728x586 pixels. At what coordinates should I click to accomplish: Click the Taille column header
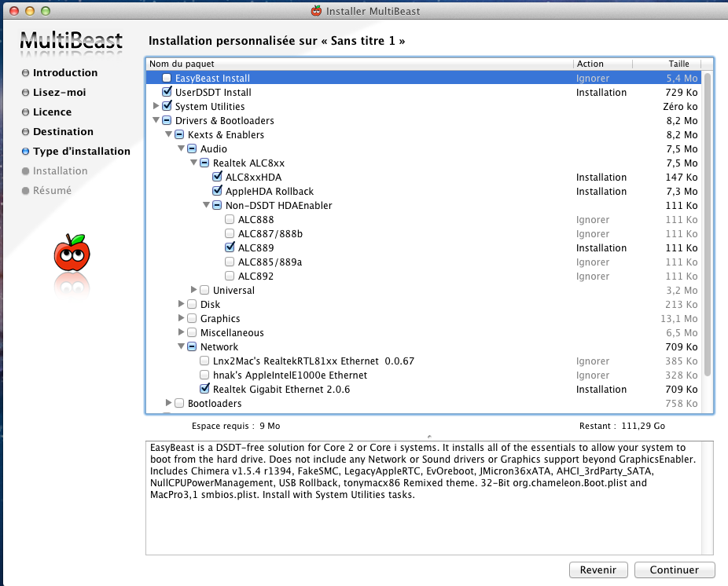(x=667, y=64)
